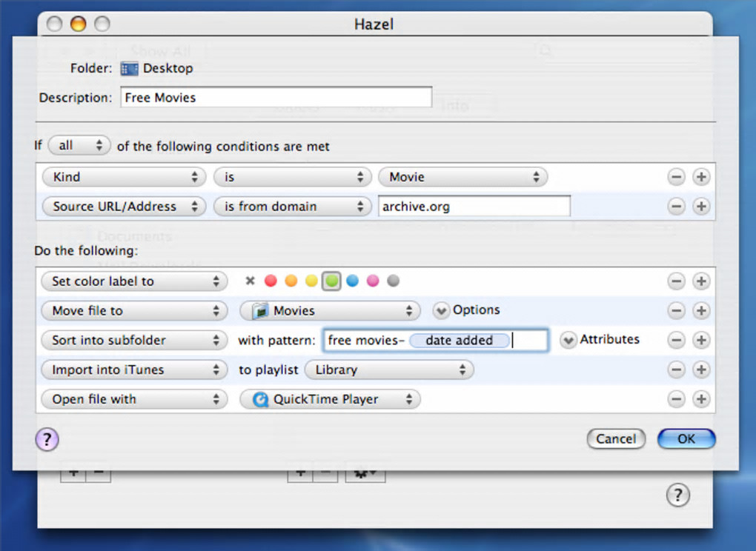The image size is (756, 551).
Task: Select the blue color label
Action: point(352,281)
